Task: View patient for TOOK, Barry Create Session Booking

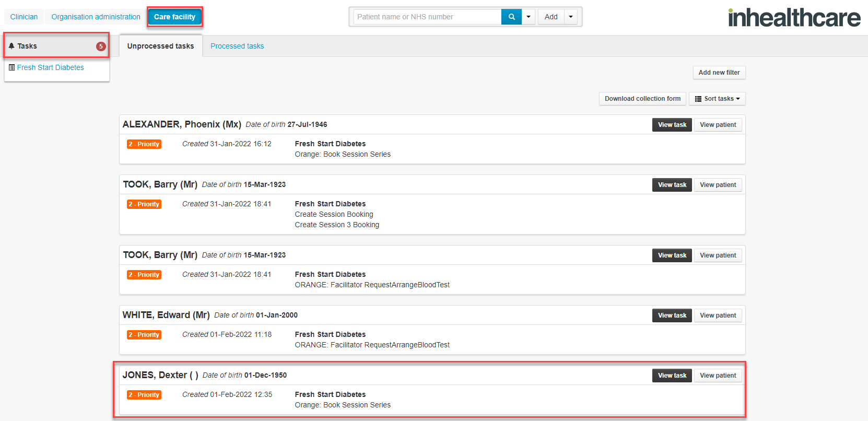Action: (x=718, y=185)
